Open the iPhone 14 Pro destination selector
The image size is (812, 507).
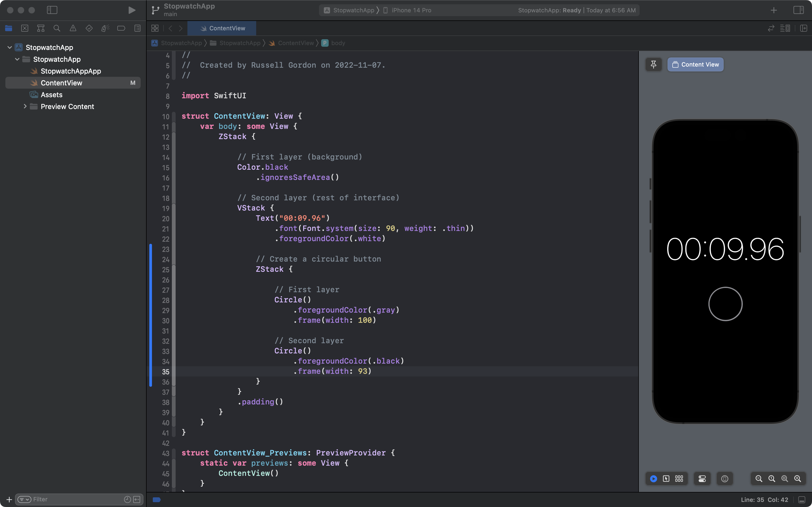(x=411, y=10)
